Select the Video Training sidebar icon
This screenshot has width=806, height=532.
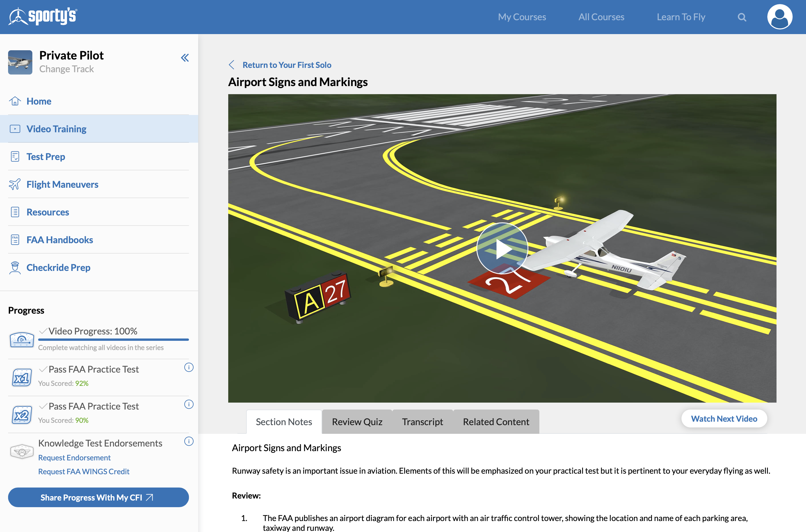coord(15,129)
